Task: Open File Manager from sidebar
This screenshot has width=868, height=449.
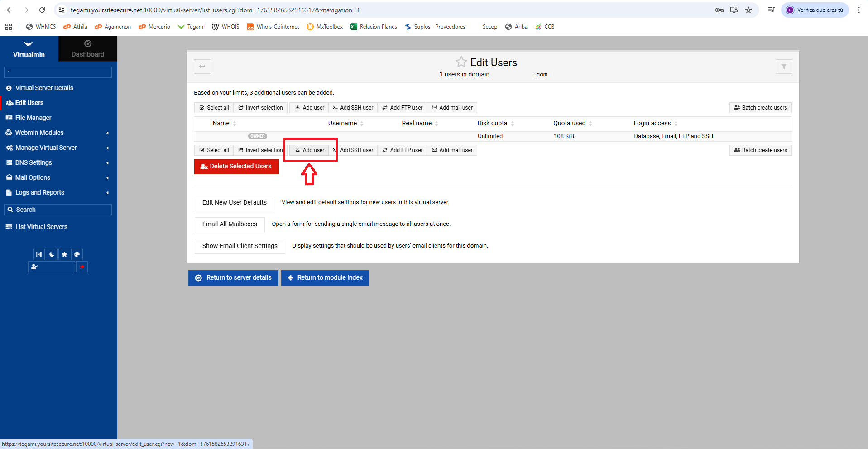Action: click(x=33, y=118)
